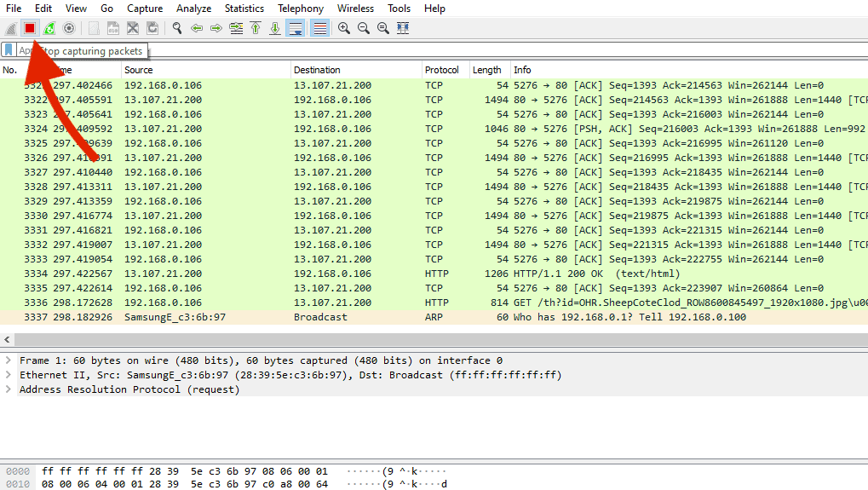Open the Wireless menu

pos(355,9)
